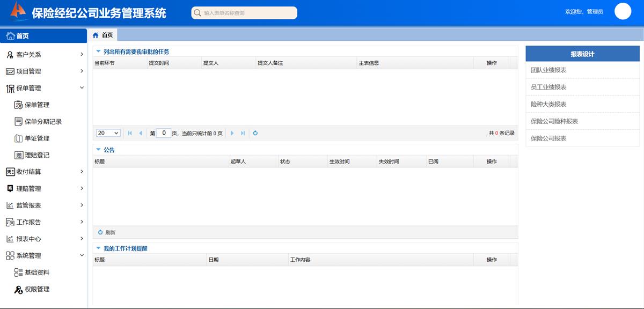This screenshot has height=309, width=644.
Task: Click the 理赔登记 icon
Action: pyautogui.click(x=19, y=155)
